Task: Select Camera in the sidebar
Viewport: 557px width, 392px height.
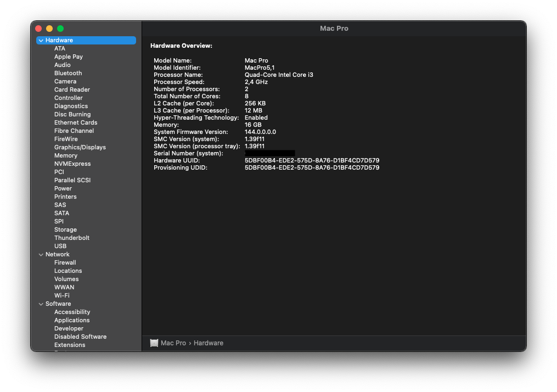Action: [x=65, y=81]
